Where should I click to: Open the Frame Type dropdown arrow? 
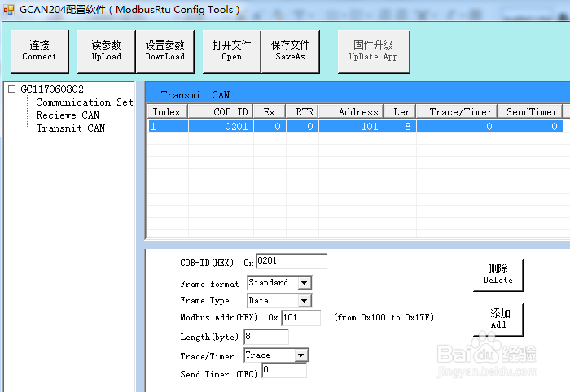(305, 301)
